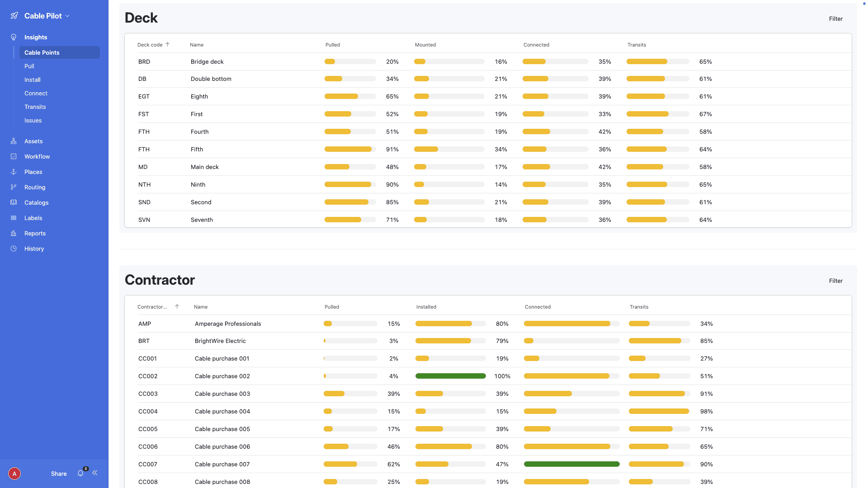Toggle the Deck code sort arrow
The height and width of the screenshot is (488, 868).
click(x=167, y=44)
